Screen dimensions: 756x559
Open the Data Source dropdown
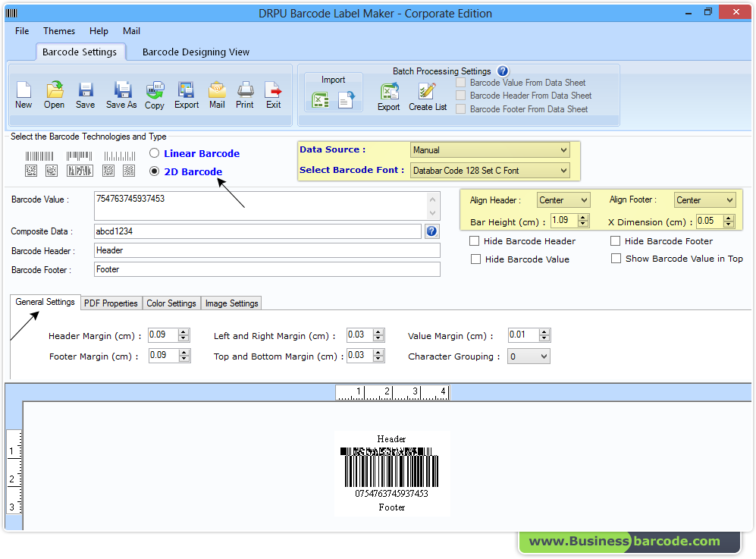(x=565, y=150)
